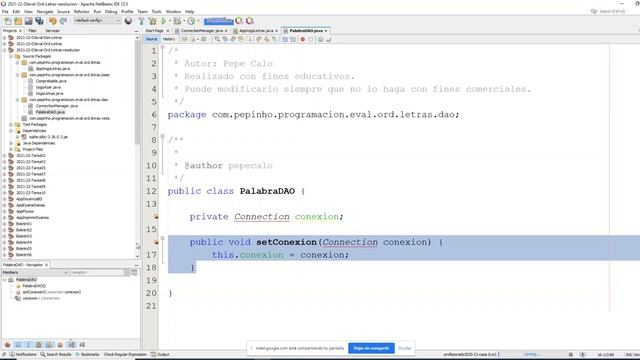This screenshot has height=360, width=640.
Task: Click the Undo toolbar icon
Action: pyautogui.click(x=53, y=21)
